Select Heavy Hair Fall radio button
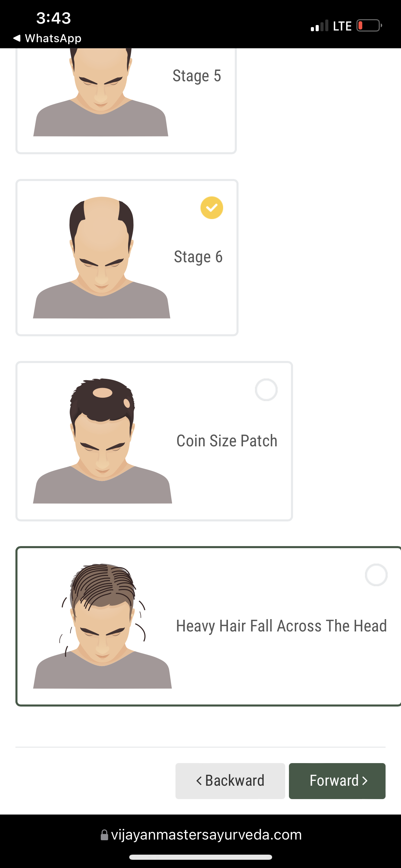Viewport: 401px width, 868px height. [376, 575]
